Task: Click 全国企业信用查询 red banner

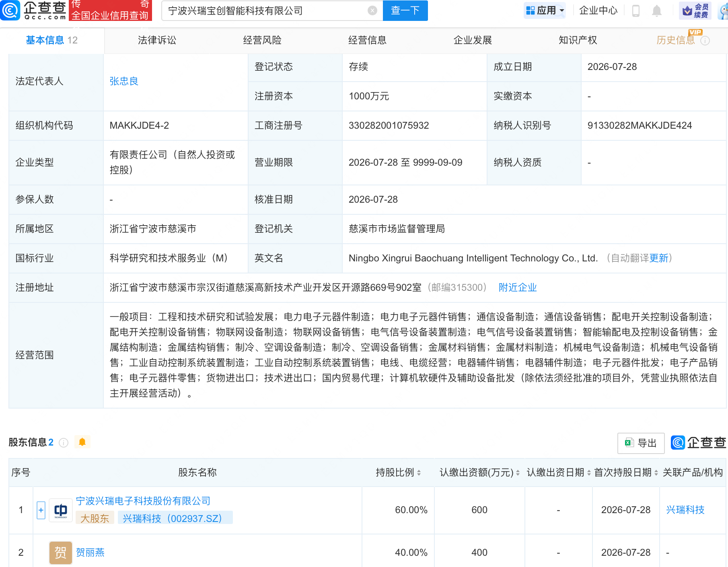Action: pos(110,10)
